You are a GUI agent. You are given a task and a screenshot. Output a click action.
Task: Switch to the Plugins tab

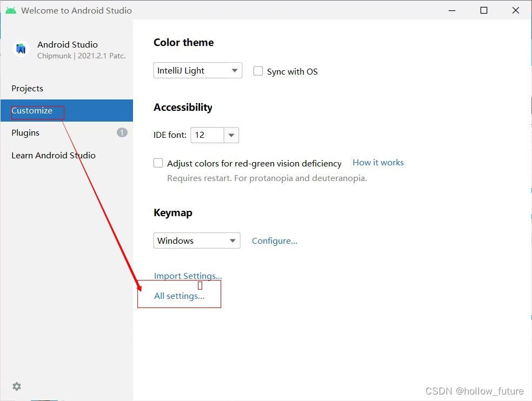(66, 132)
